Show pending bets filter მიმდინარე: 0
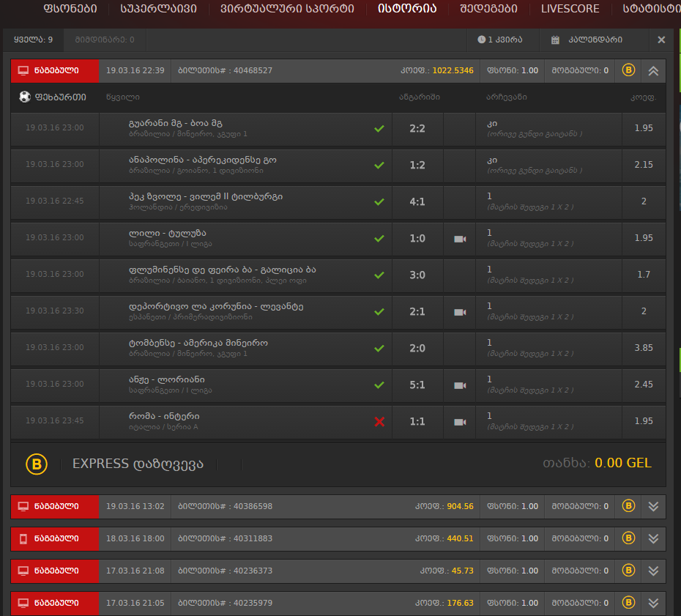 coord(105,40)
